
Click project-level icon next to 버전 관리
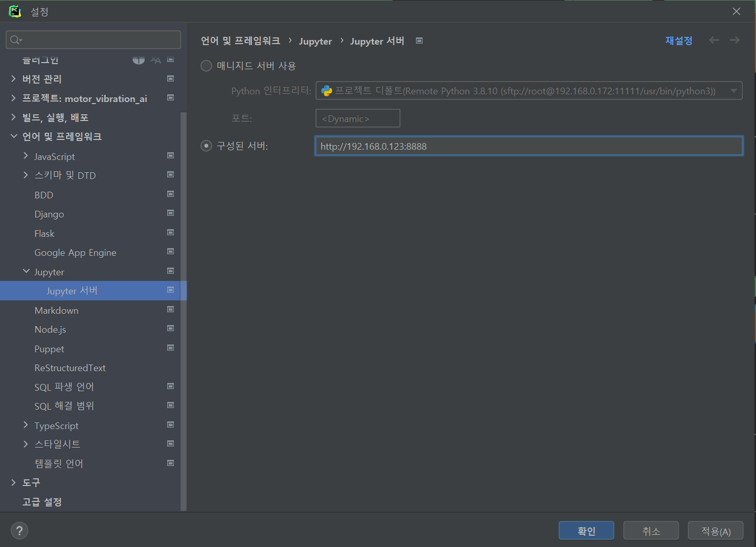[x=171, y=78]
